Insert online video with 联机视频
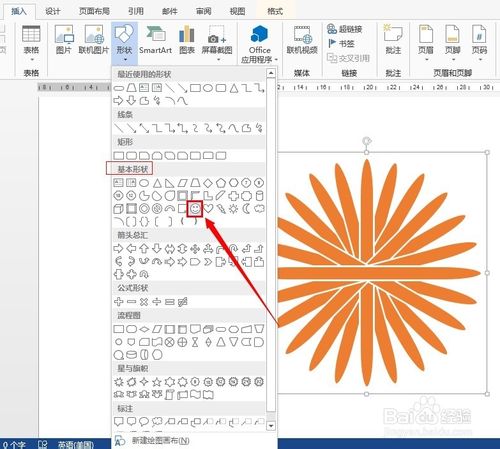The height and width of the screenshot is (449, 500). (302, 40)
